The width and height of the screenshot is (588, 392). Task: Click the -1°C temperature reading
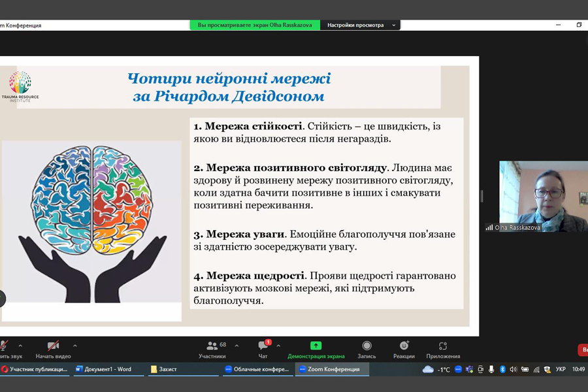point(443,370)
